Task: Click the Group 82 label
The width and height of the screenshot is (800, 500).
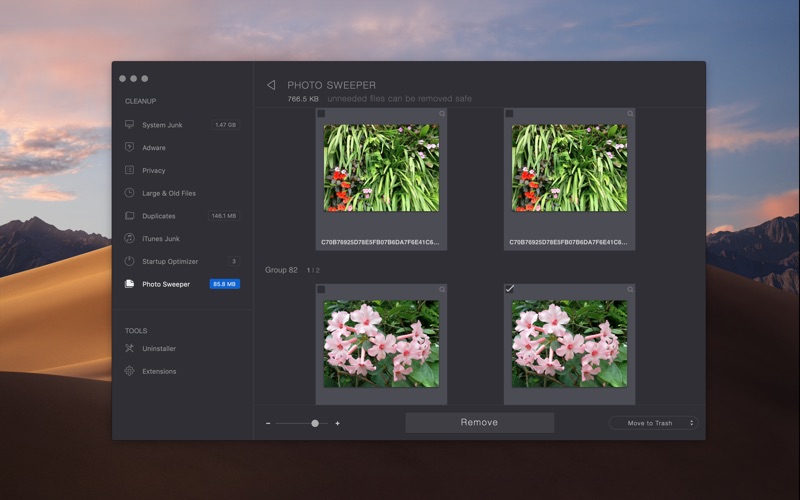Action: coord(281,270)
